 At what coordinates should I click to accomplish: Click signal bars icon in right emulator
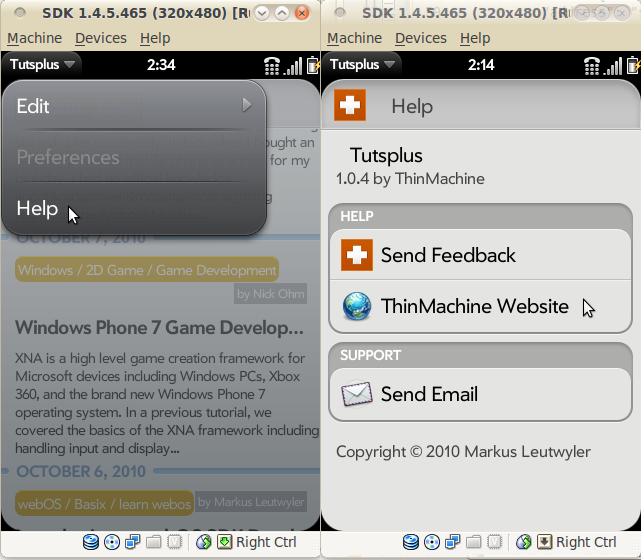tap(614, 66)
